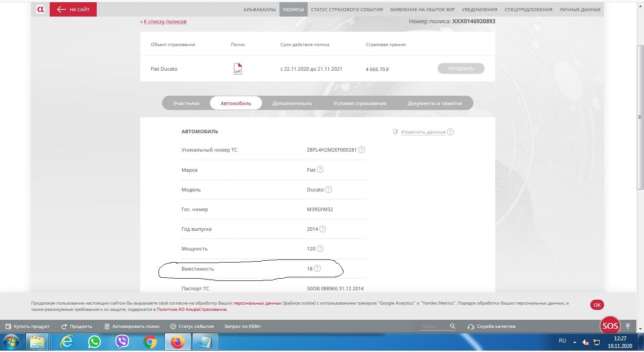The image size is (644, 352).
Task: Click 'Продлить' in the bottom bar
Action: click(77, 327)
